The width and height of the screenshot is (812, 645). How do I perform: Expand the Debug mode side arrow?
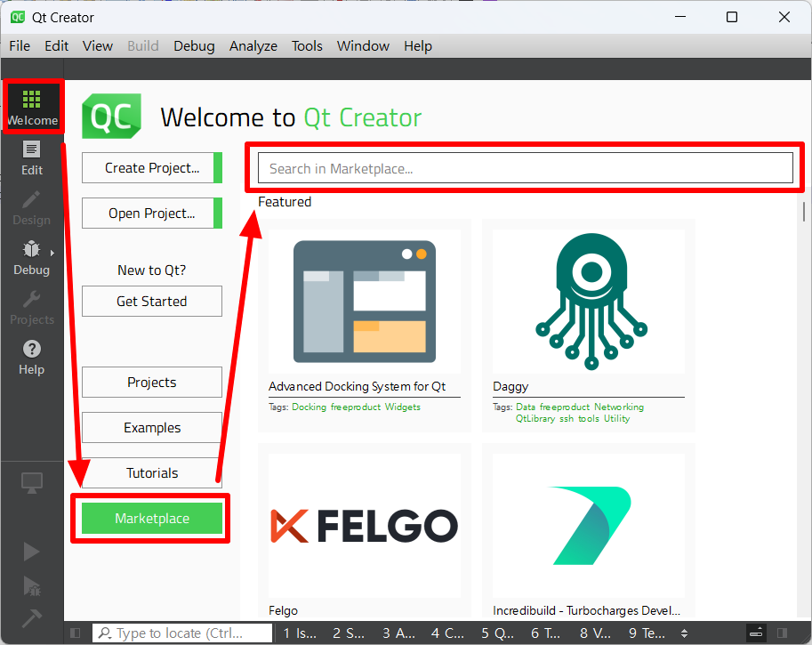tap(52, 253)
